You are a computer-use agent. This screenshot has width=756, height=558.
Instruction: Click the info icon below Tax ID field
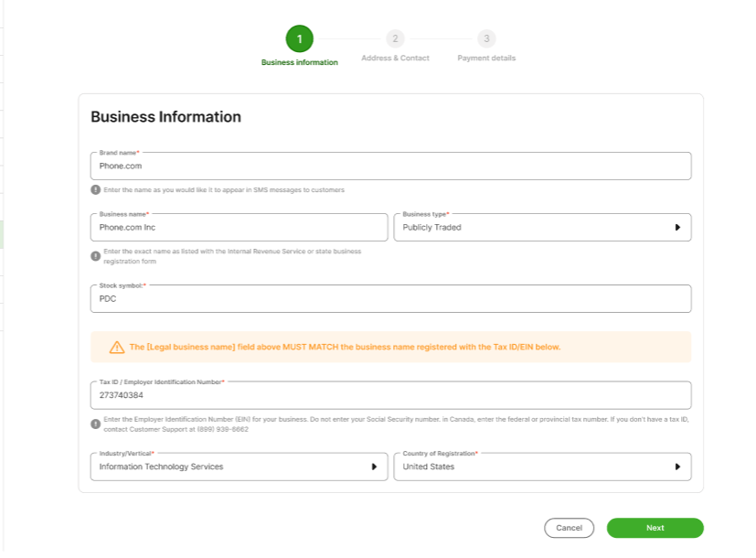click(x=95, y=424)
